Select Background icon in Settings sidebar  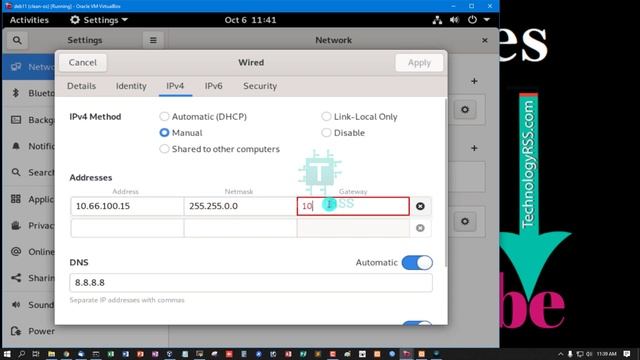(x=16, y=120)
